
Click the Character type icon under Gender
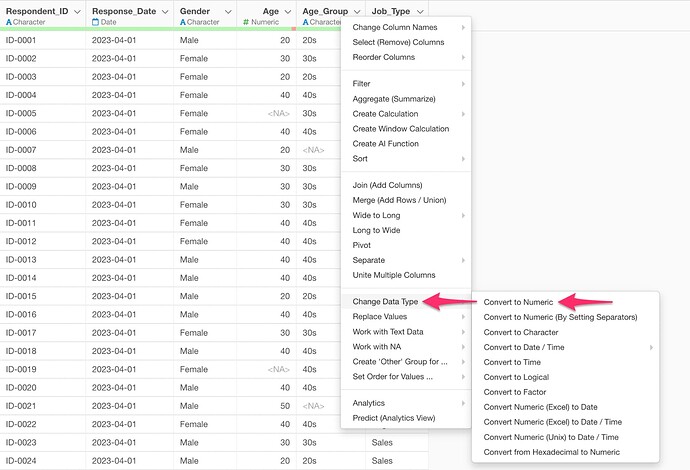tap(183, 21)
